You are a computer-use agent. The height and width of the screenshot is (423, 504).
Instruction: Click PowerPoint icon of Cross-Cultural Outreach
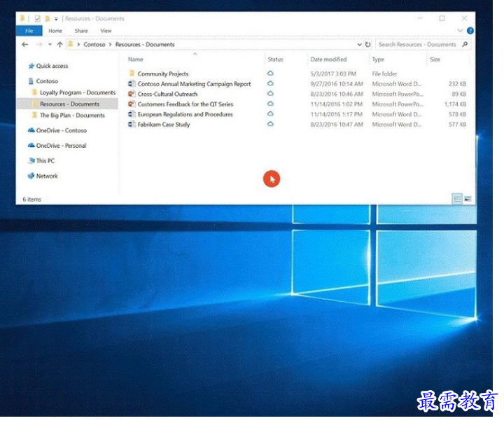pos(132,94)
